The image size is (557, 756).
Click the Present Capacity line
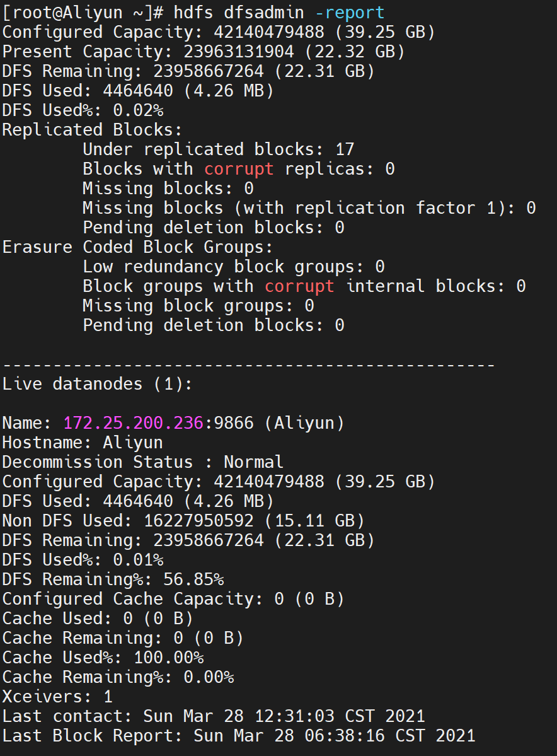pos(203,52)
